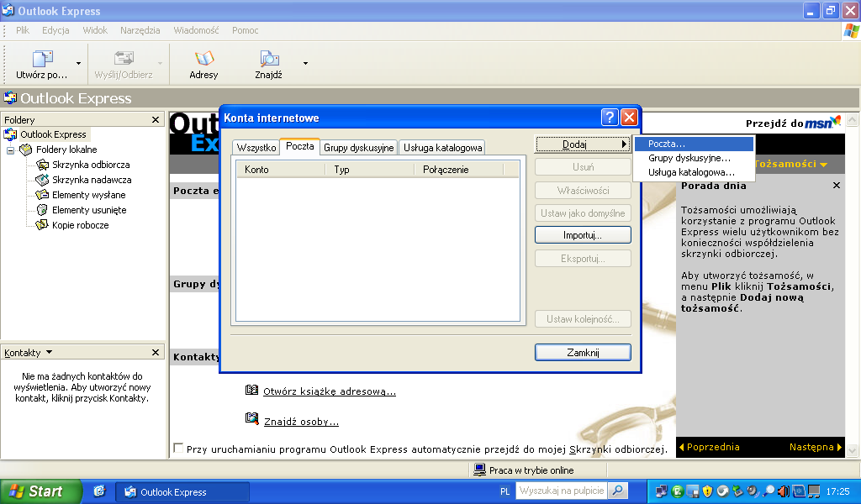861x504 pixels.
Task: Sort accounts by the Połączenie column header
Action: pos(458,170)
